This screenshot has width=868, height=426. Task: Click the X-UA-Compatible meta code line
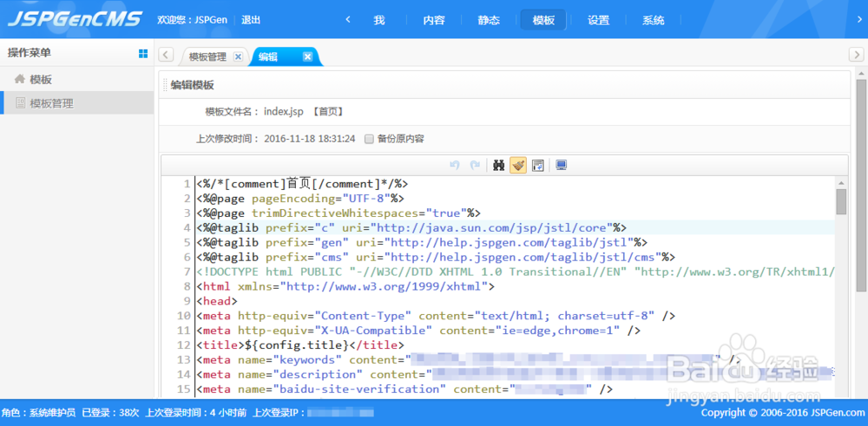(418, 331)
